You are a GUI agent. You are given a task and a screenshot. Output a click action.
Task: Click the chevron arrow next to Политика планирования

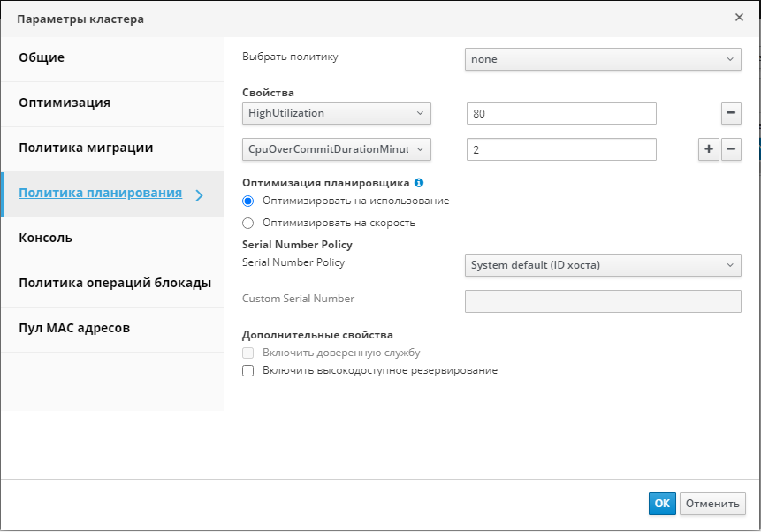199,194
